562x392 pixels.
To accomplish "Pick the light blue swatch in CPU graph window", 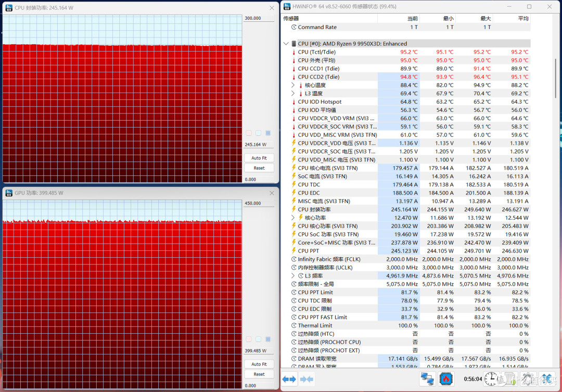I will click(x=259, y=133).
